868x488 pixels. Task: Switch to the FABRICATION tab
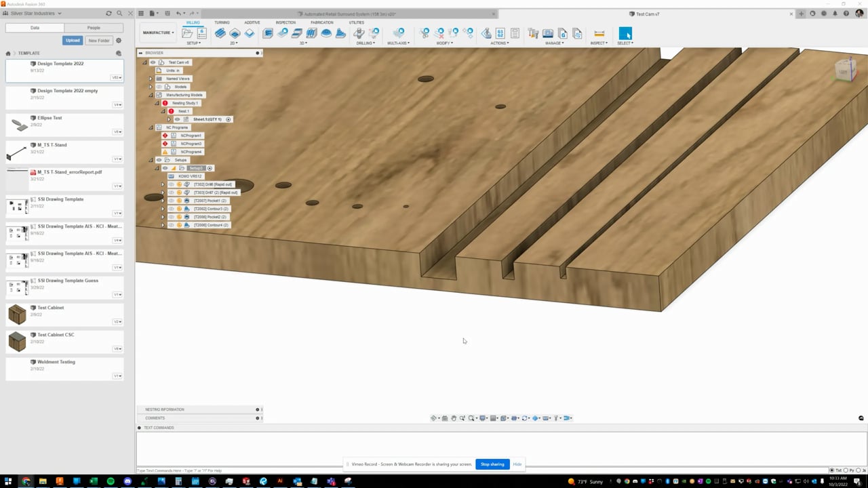pos(322,22)
